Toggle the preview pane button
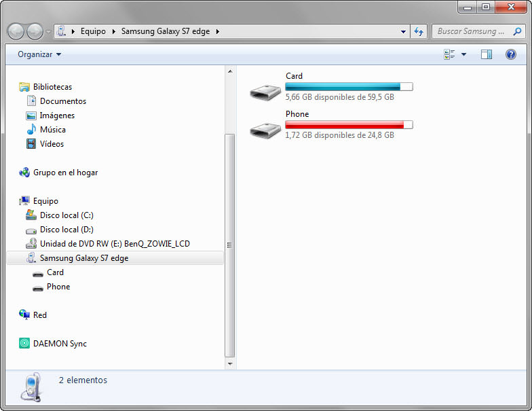The image size is (532, 411). tap(486, 54)
